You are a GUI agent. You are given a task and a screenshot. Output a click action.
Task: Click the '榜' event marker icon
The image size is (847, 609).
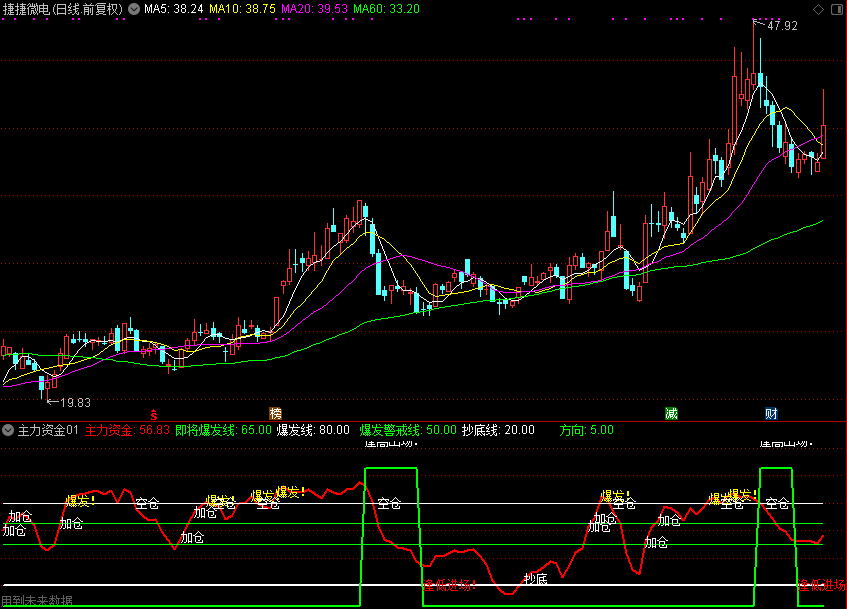[x=275, y=413]
